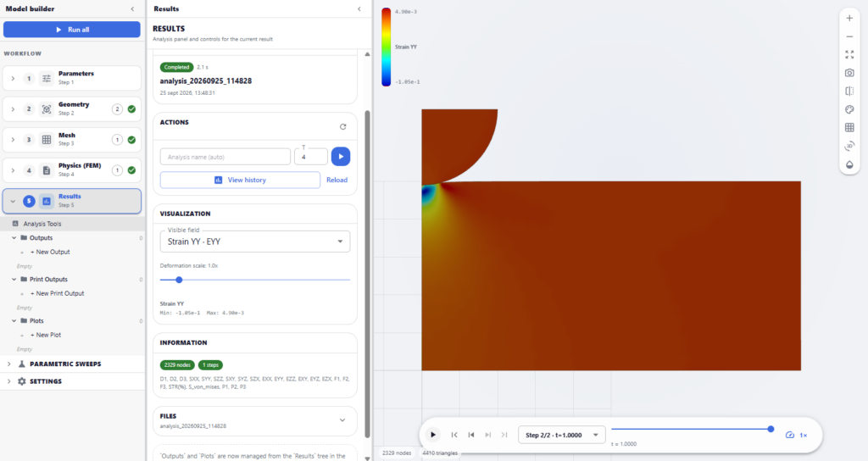Viewport: 868px width, 461px height.
Task: Open Parameters workflow step
Action: click(72, 78)
